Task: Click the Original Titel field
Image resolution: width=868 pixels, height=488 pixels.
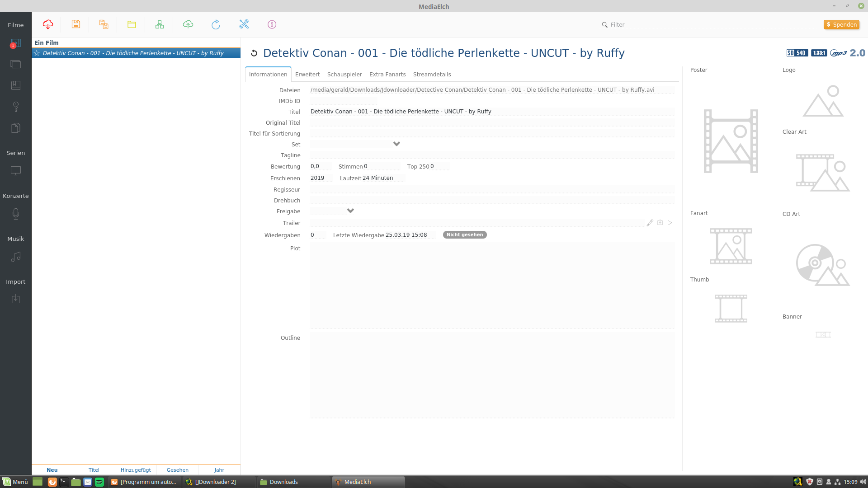Action: [x=492, y=122]
